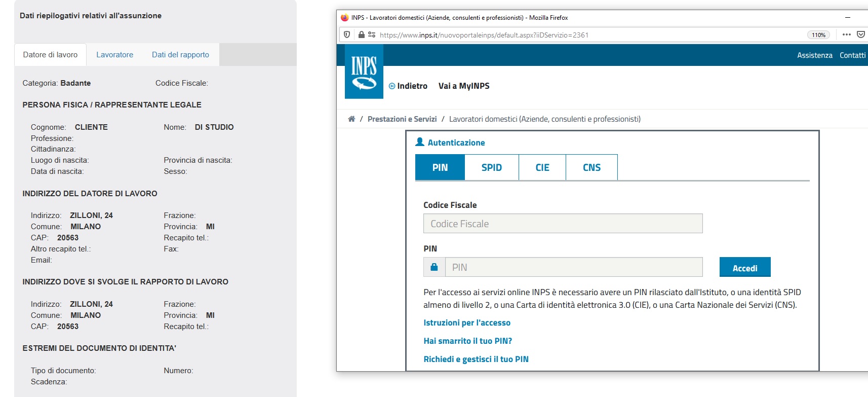Open the Datore di lavoro tab

pos(50,55)
